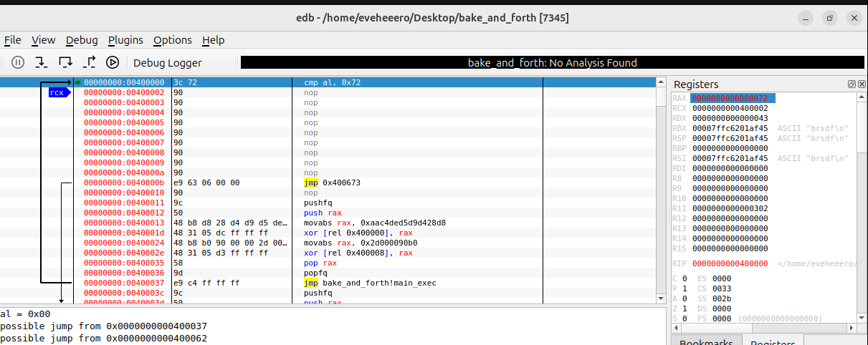Image resolution: width=868 pixels, height=345 pixels.
Task: Click 'possible jump from 0x0000000000400037' text
Action: [x=103, y=326]
